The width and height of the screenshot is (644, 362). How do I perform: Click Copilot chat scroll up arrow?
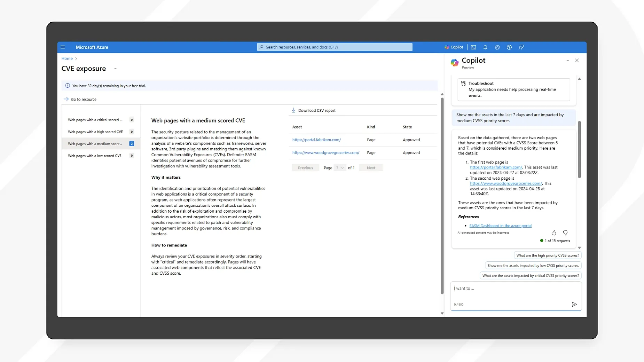pos(579,79)
